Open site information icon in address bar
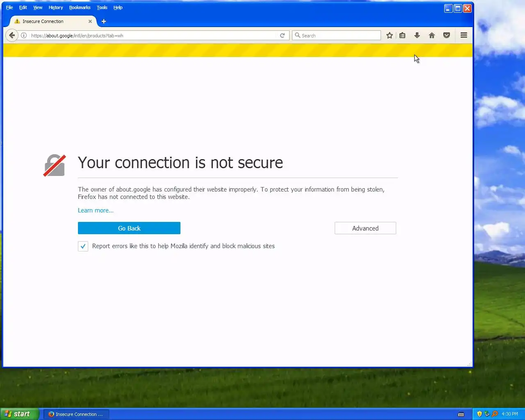This screenshot has width=525, height=420. (x=24, y=36)
